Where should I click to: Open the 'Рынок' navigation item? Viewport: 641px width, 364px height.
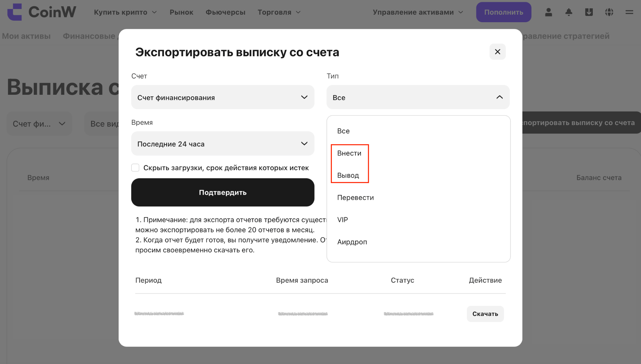coord(181,12)
